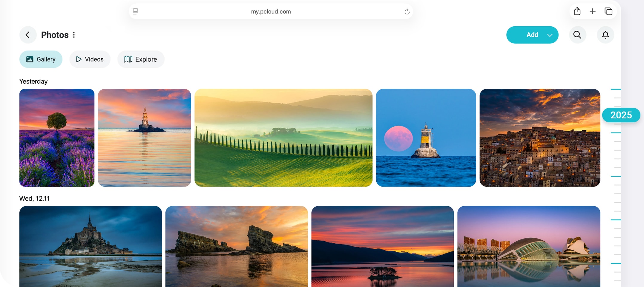The width and height of the screenshot is (644, 287).
Task: Open the Tuscany cypress hills photo
Action: pyautogui.click(x=283, y=138)
